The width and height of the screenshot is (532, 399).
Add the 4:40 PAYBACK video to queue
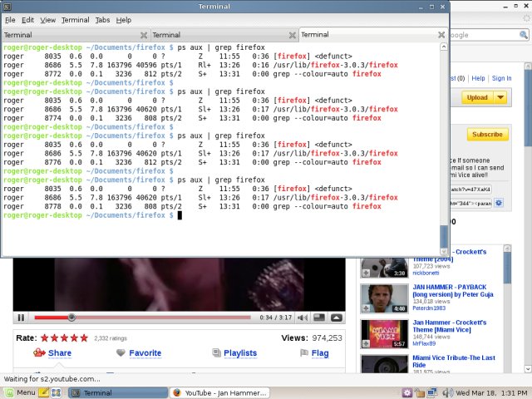[x=366, y=308]
